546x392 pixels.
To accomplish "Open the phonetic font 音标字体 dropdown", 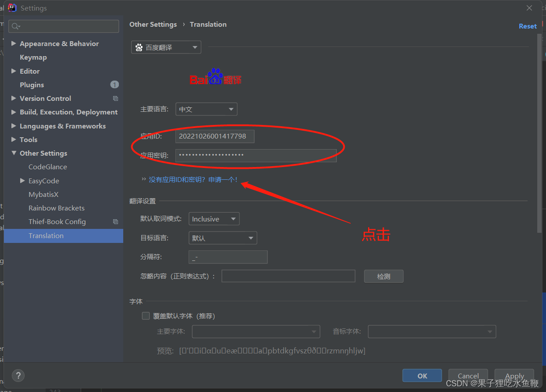I will [x=432, y=331].
